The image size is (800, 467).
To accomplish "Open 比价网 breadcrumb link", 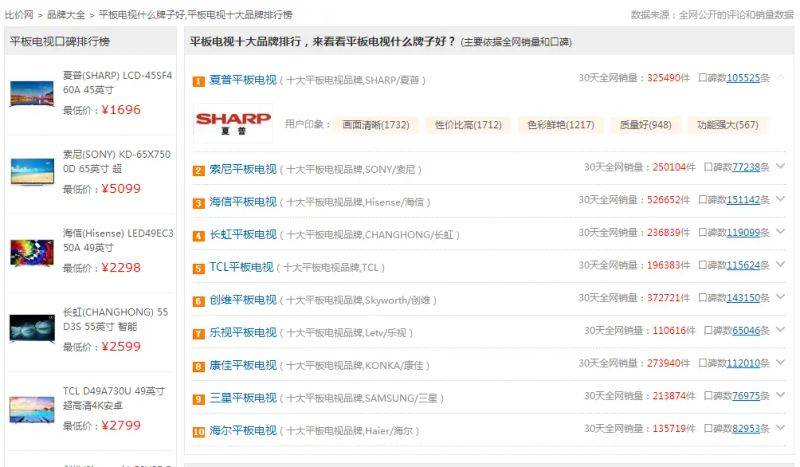I will (19, 15).
